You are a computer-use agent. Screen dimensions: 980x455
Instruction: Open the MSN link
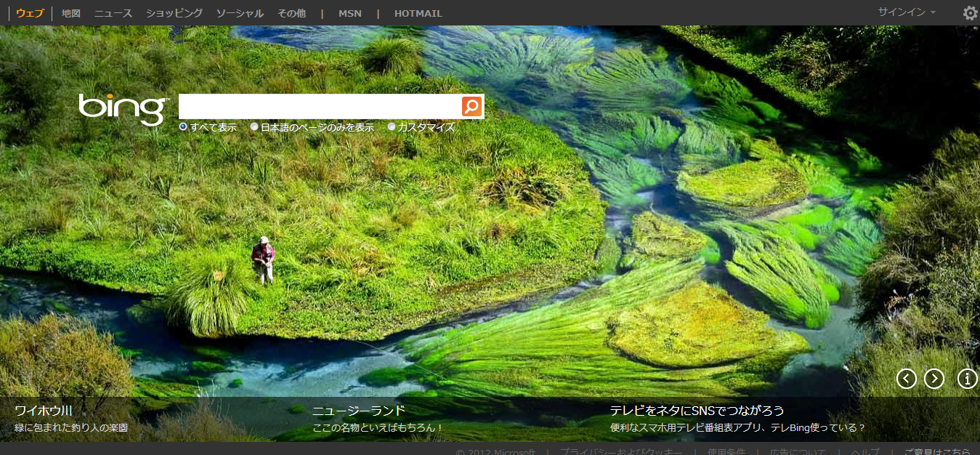[349, 13]
